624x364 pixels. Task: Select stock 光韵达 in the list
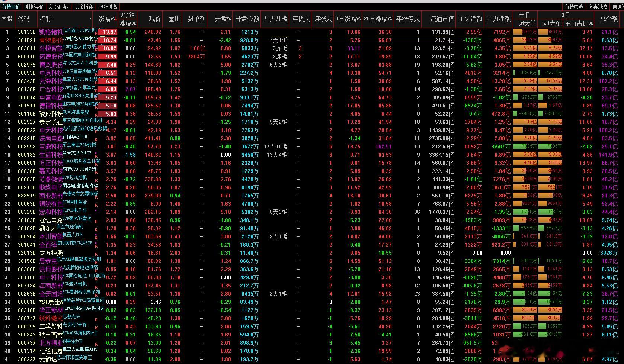[48, 360]
